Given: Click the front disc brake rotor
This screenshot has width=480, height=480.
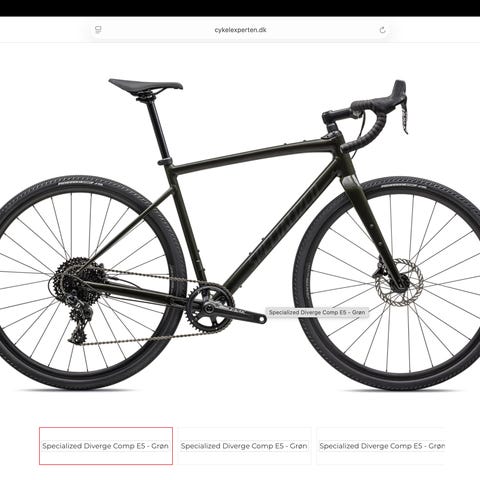Looking at the screenshot, I should 399,282.
